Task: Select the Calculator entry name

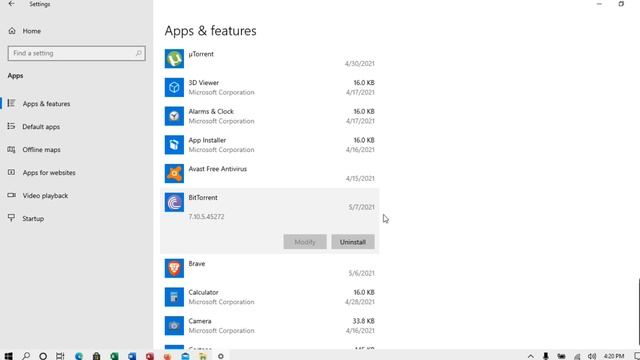Action: click(203, 292)
